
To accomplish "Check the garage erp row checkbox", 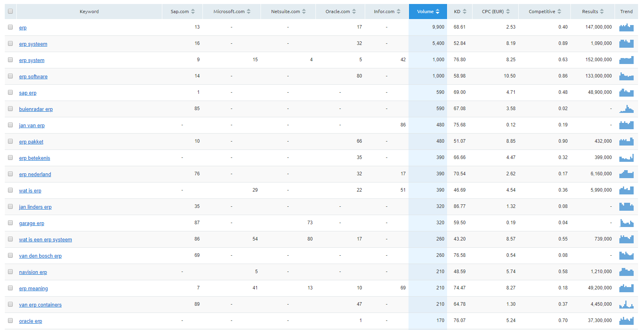I will tap(10, 223).
